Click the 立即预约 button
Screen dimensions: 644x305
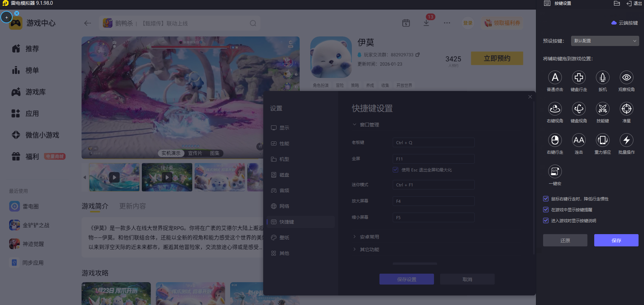pos(497,58)
